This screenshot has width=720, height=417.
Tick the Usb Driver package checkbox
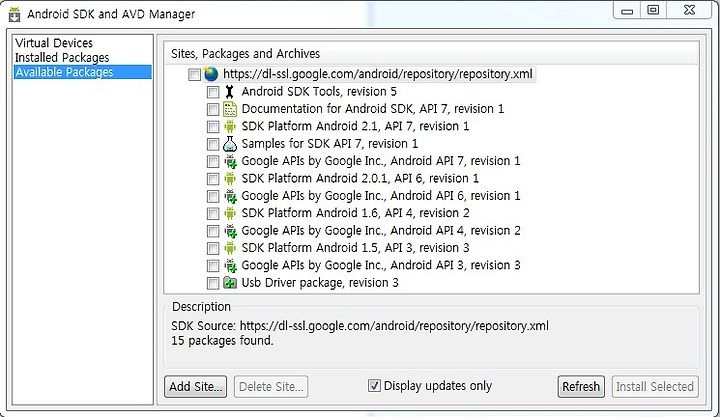click(x=213, y=283)
